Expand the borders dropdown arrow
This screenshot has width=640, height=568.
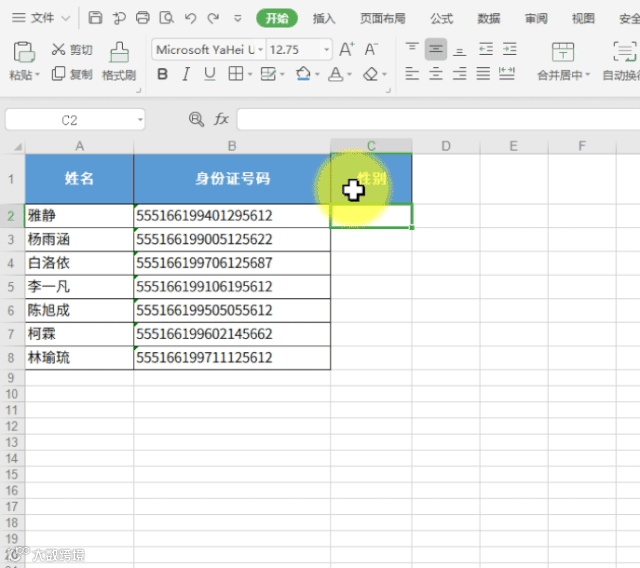pos(249,75)
